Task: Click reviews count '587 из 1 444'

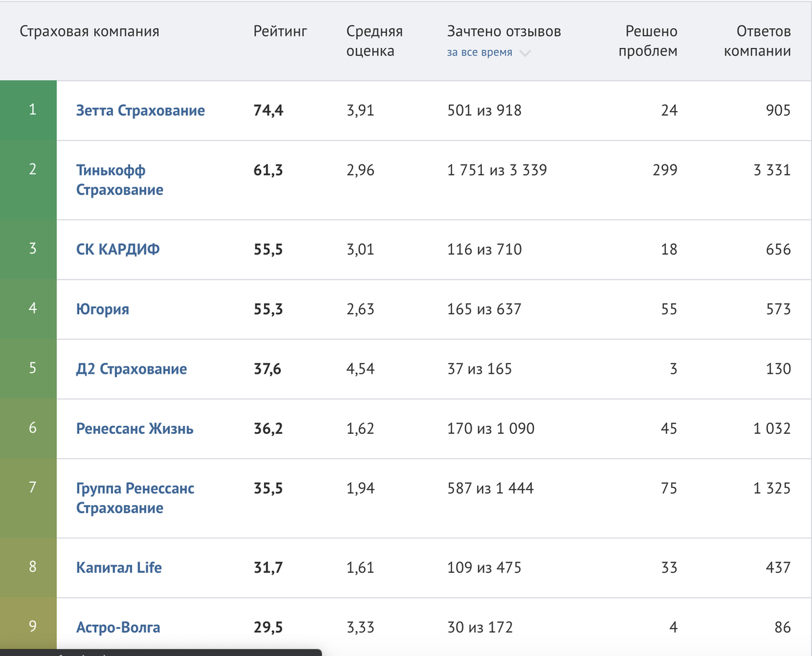Action: 491,488
